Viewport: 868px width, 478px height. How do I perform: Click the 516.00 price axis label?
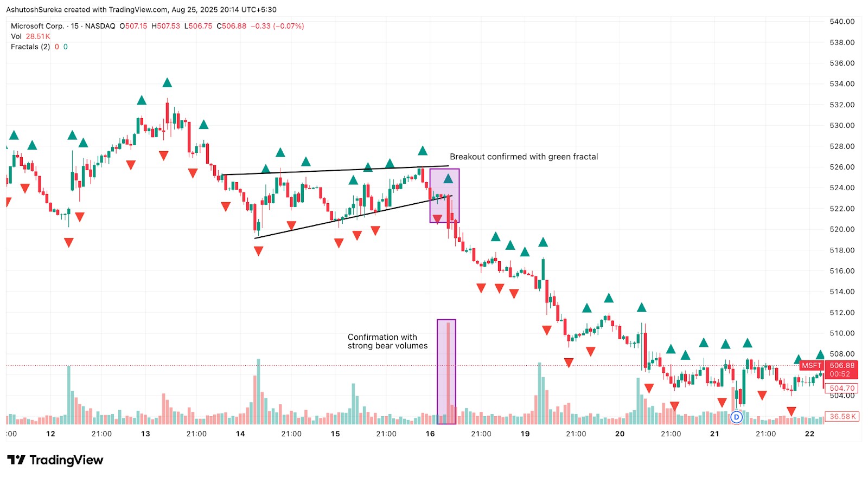click(842, 271)
